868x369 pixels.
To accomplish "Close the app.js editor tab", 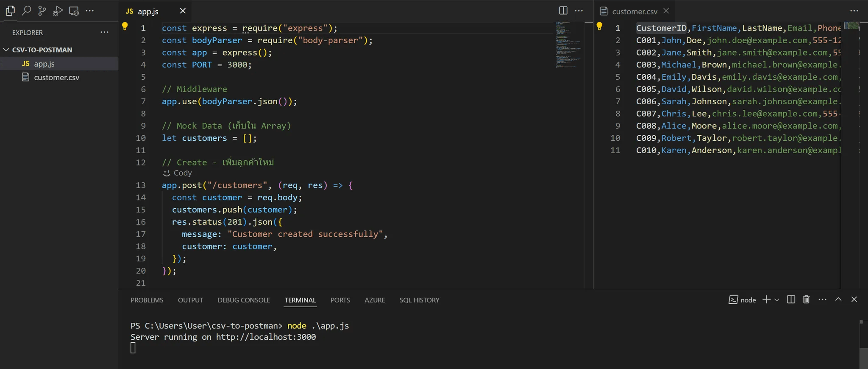I will [x=183, y=11].
